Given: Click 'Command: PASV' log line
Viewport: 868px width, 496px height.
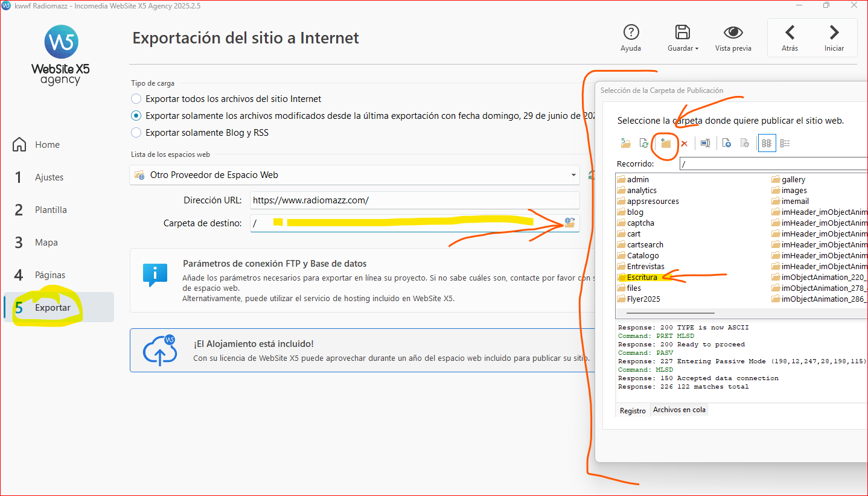Looking at the screenshot, I should [x=646, y=353].
